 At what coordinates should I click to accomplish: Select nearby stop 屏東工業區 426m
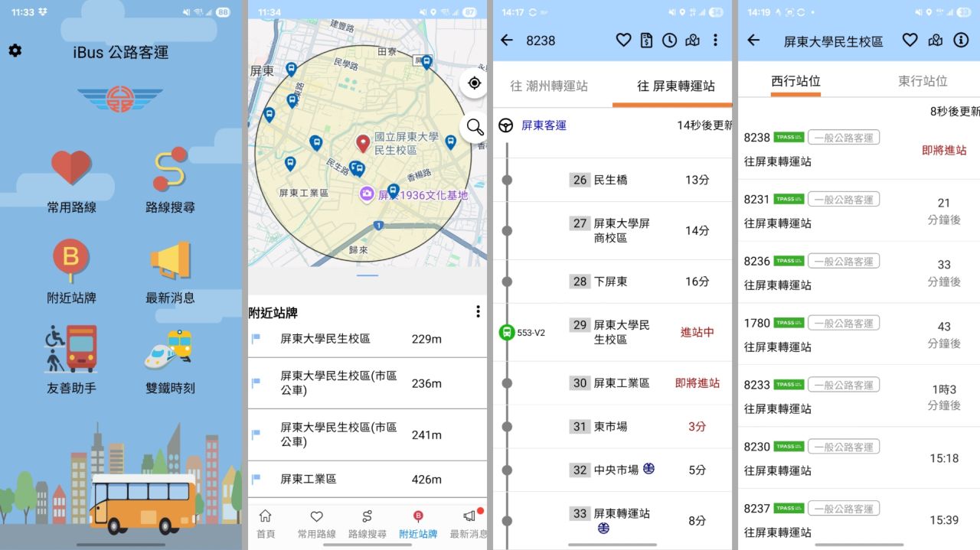pyautogui.click(x=367, y=479)
